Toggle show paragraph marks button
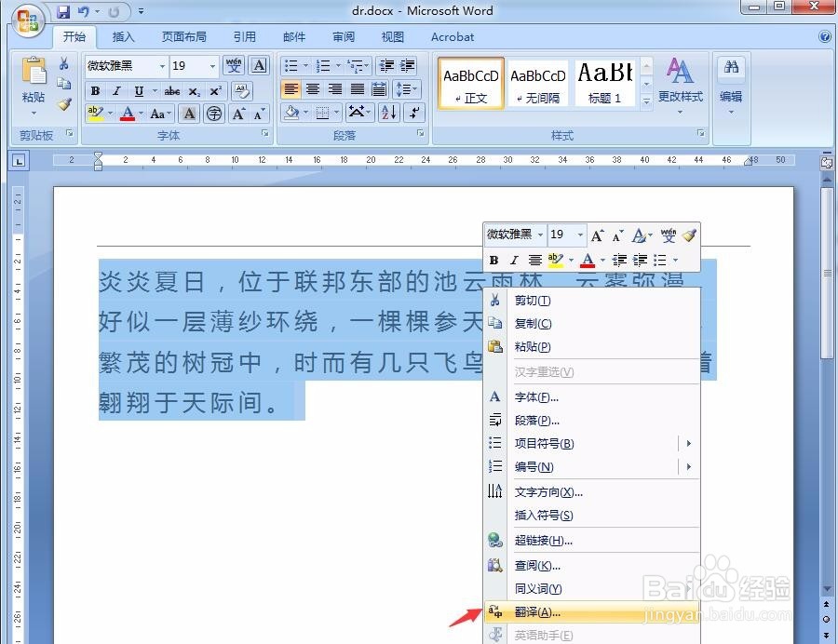Viewport: 838px width, 644px height. pyautogui.click(x=414, y=113)
